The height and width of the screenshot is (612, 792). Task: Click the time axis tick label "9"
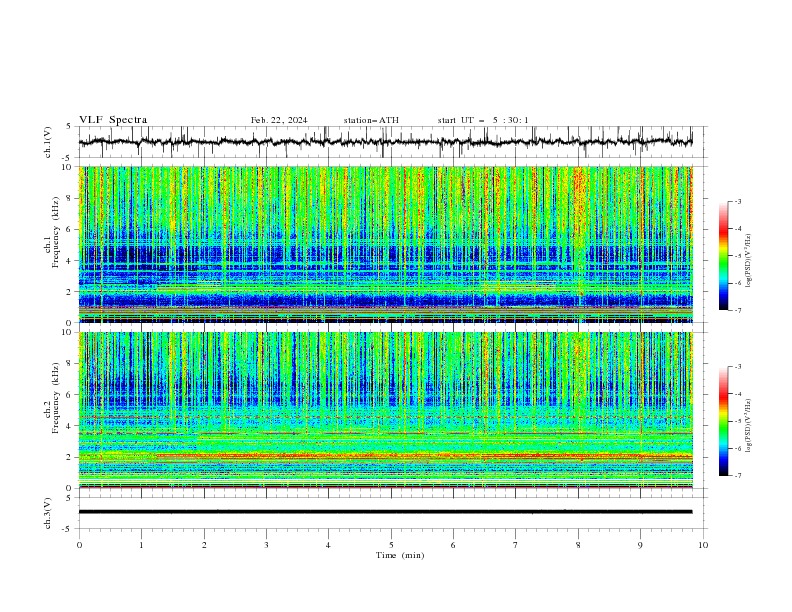click(640, 545)
